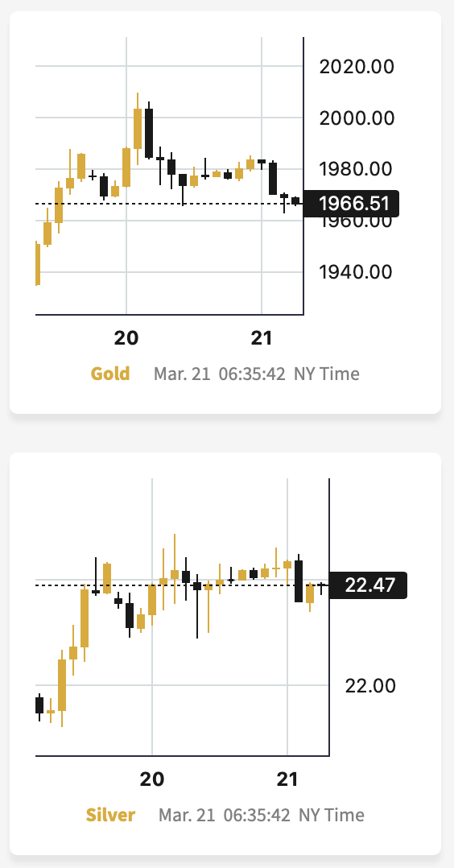
Task: Click the silver chart timestamp Mar. 21 06:35:42
Action: (225, 816)
